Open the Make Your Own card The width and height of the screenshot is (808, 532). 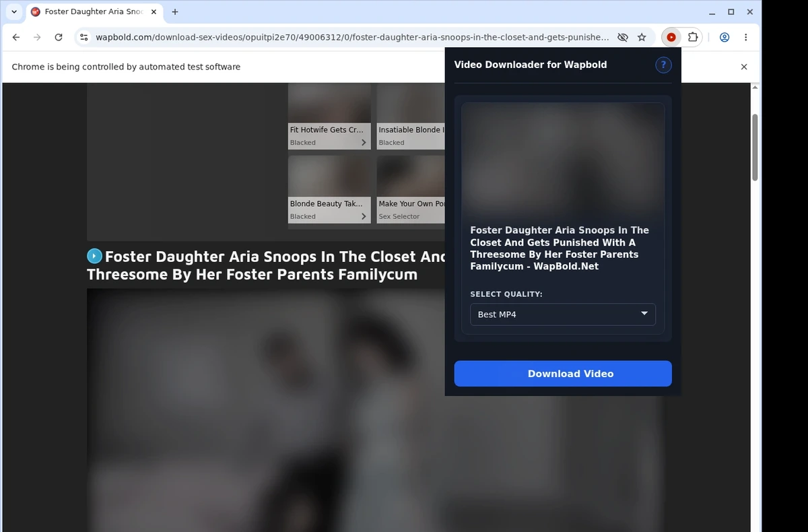[x=411, y=189]
